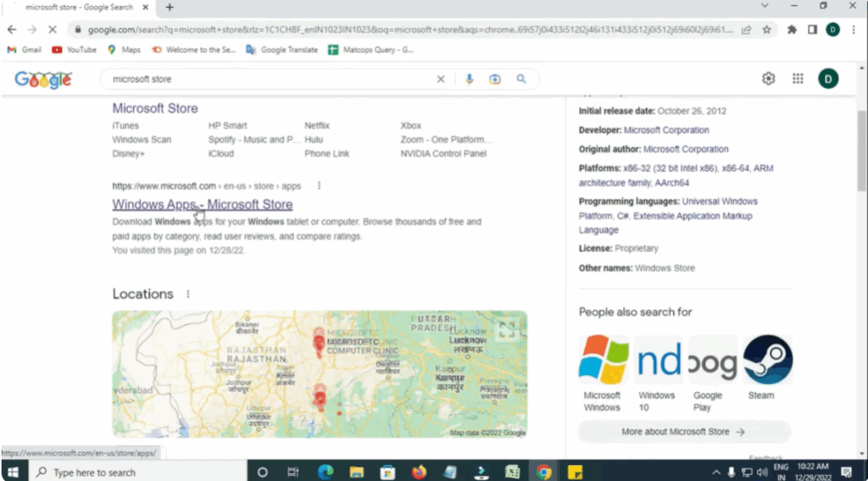Switch to the microsoft store Google Search tab
The width and height of the screenshot is (868, 481).
coord(79,7)
